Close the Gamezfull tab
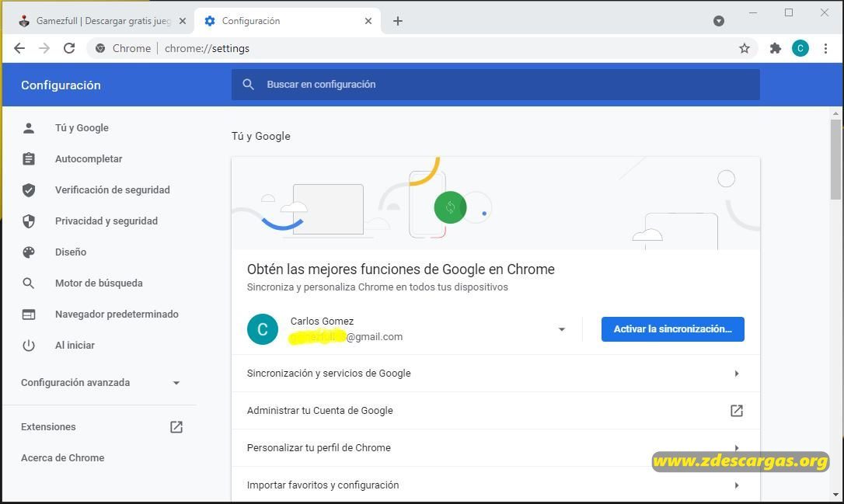The width and height of the screenshot is (844, 504). pos(183,21)
